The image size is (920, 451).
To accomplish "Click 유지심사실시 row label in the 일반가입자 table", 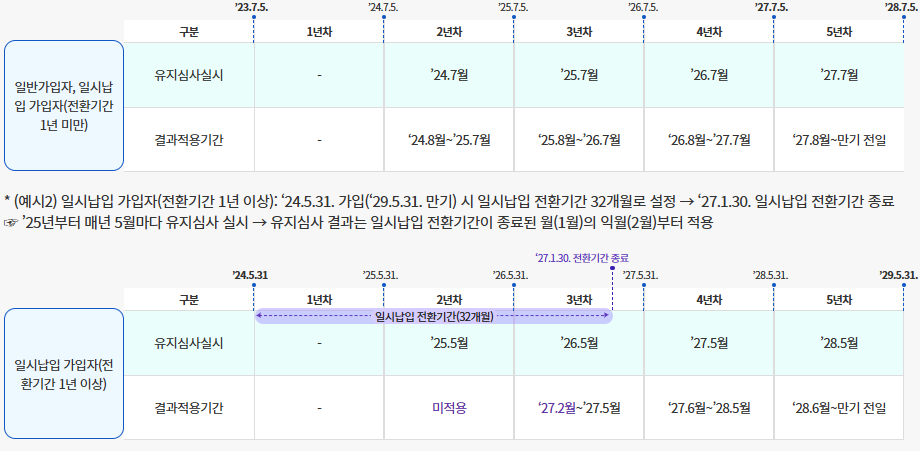I will pos(189,75).
